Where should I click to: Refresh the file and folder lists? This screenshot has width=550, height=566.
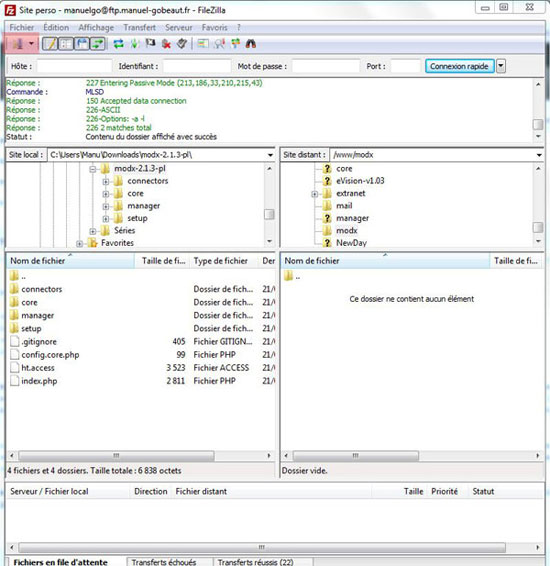pyautogui.click(x=118, y=44)
